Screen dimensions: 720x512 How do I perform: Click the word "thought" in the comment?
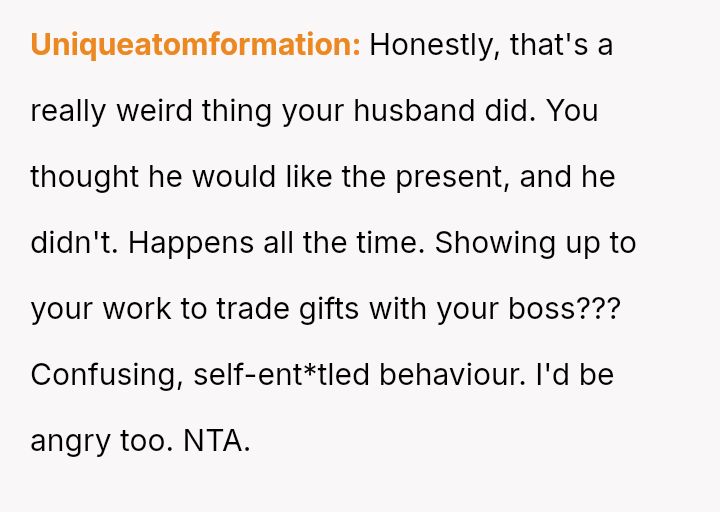pos(84,177)
